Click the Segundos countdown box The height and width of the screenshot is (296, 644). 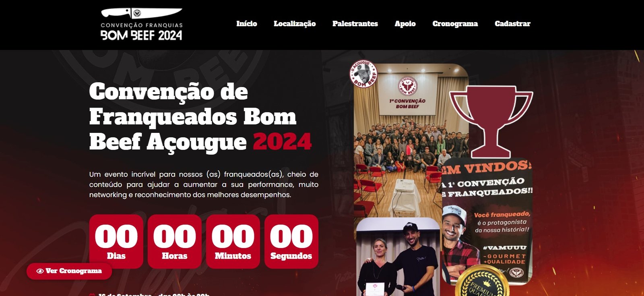291,241
